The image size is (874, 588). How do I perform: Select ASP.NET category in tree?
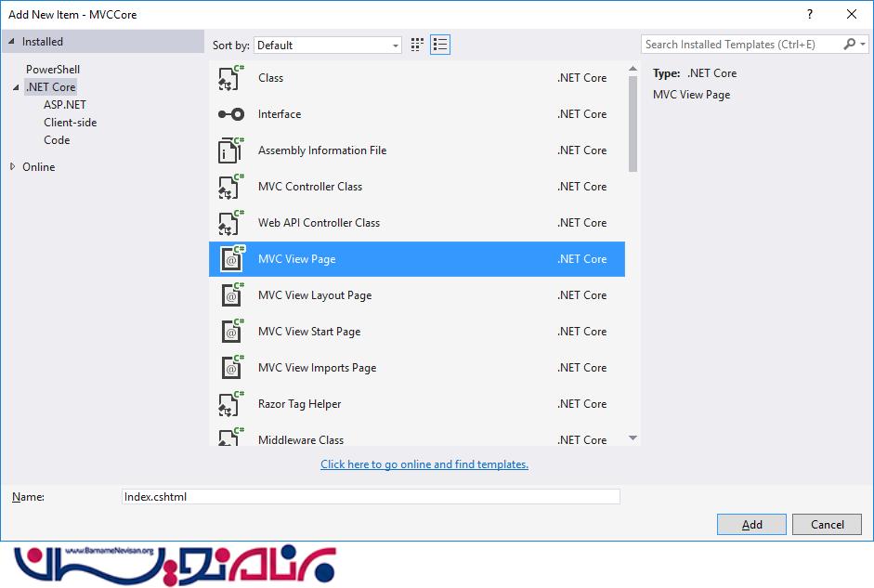click(x=65, y=105)
